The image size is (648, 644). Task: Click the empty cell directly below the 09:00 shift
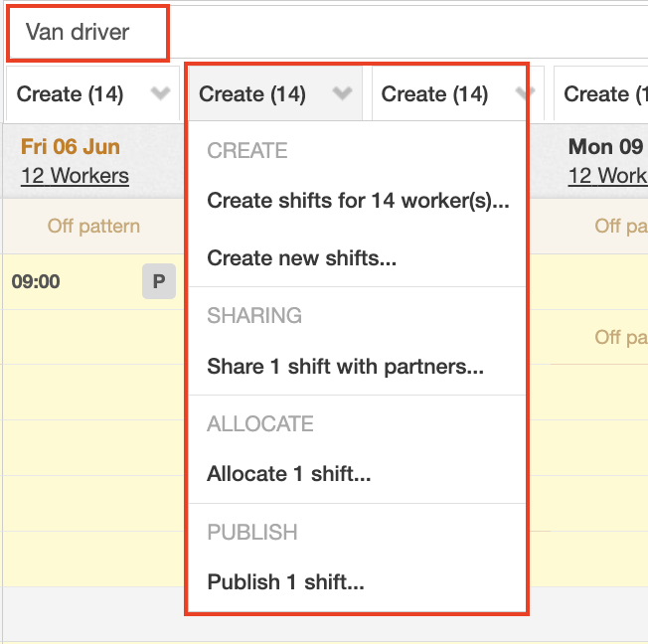coord(93,337)
